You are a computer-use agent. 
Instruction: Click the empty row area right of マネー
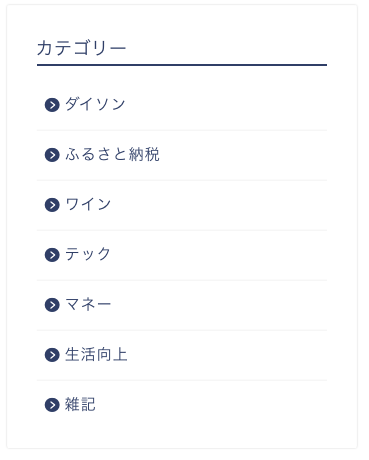coord(219,305)
